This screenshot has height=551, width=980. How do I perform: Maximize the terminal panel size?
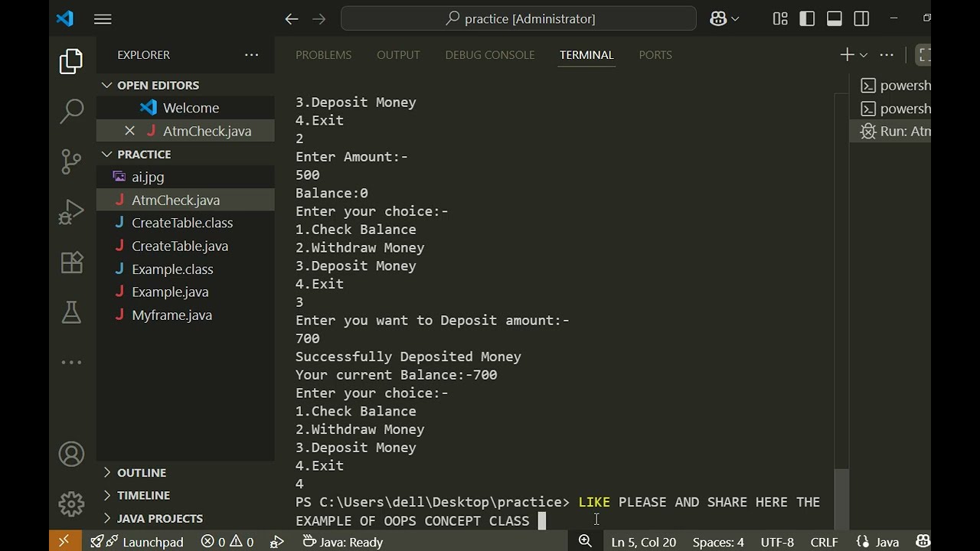[923, 55]
